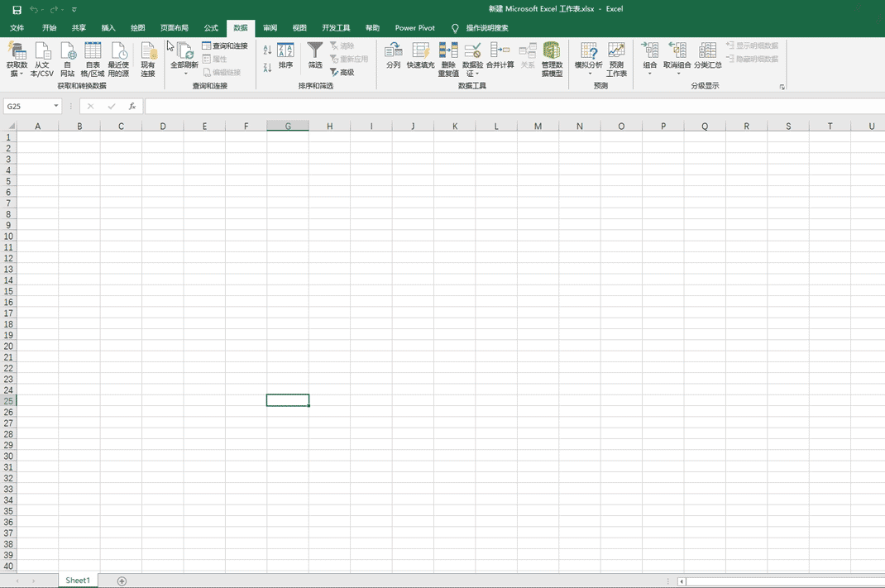Click the 从文本/CSV import icon

tap(42, 50)
